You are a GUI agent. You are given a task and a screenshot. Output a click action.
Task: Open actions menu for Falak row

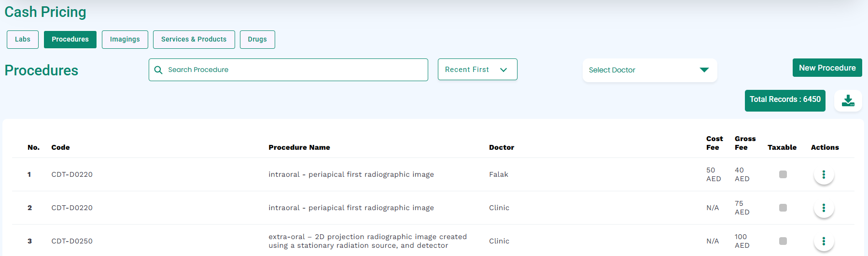pos(824,174)
